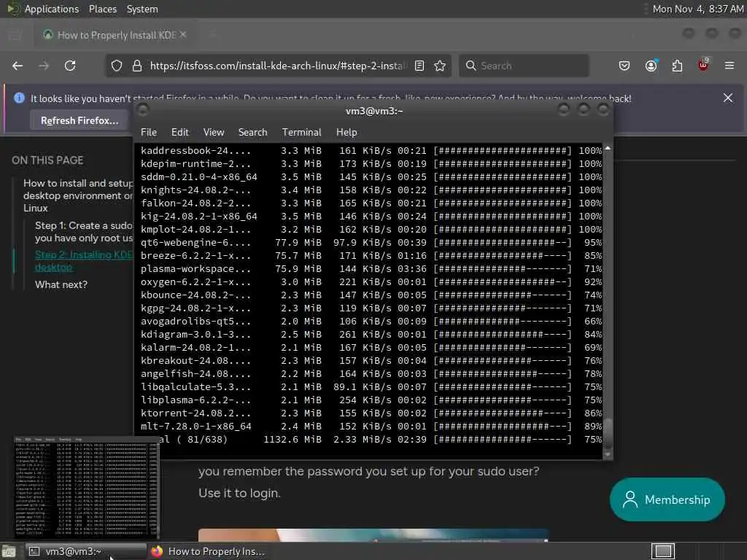Click terminal scrollbar down arrow
Image resolution: width=747 pixels, height=560 pixels.
click(608, 455)
